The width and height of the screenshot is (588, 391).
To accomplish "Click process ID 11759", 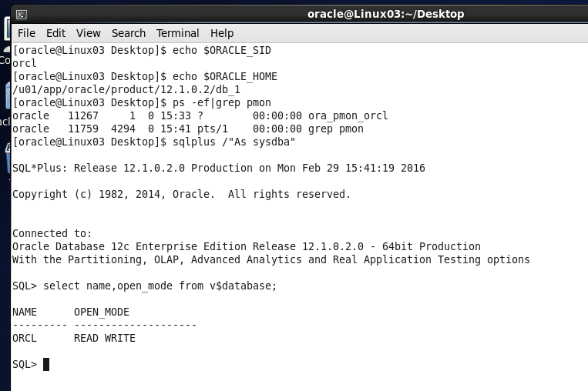I will [x=83, y=129].
